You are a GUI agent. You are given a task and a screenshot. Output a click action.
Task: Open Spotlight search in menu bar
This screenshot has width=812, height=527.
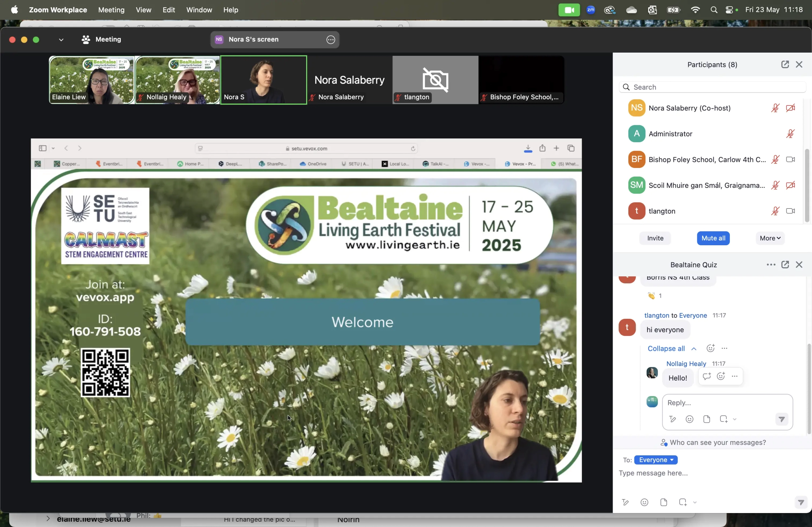click(x=713, y=10)
